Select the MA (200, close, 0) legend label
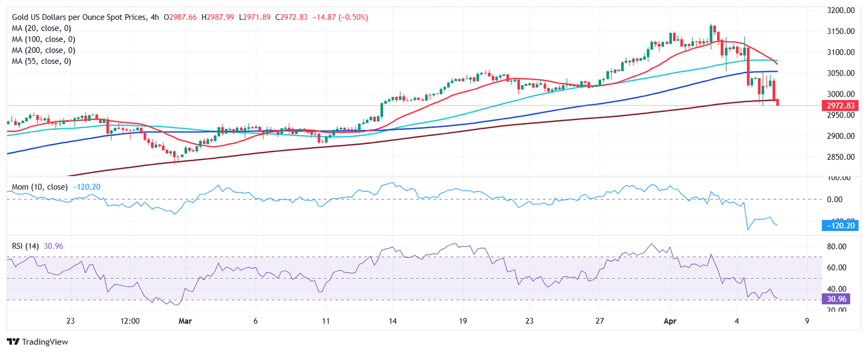 (x=44, y=50)
